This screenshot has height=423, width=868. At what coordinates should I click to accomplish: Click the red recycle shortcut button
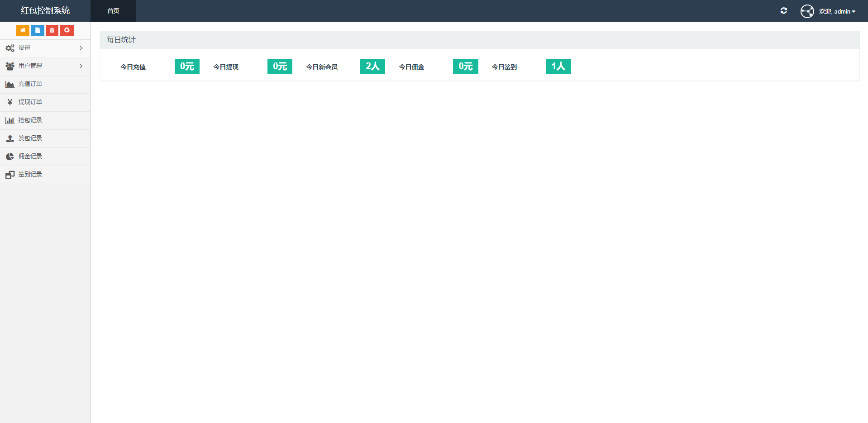click(67, 30)
